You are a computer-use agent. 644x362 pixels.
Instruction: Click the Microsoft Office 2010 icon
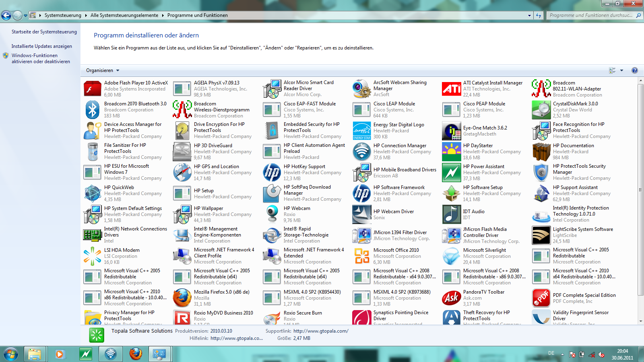361,256
